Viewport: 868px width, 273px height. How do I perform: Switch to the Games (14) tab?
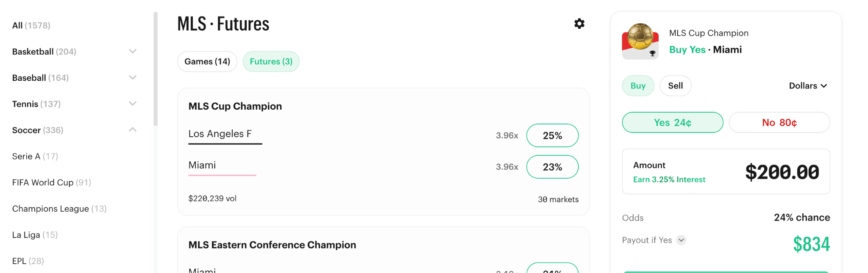[207, 62]
